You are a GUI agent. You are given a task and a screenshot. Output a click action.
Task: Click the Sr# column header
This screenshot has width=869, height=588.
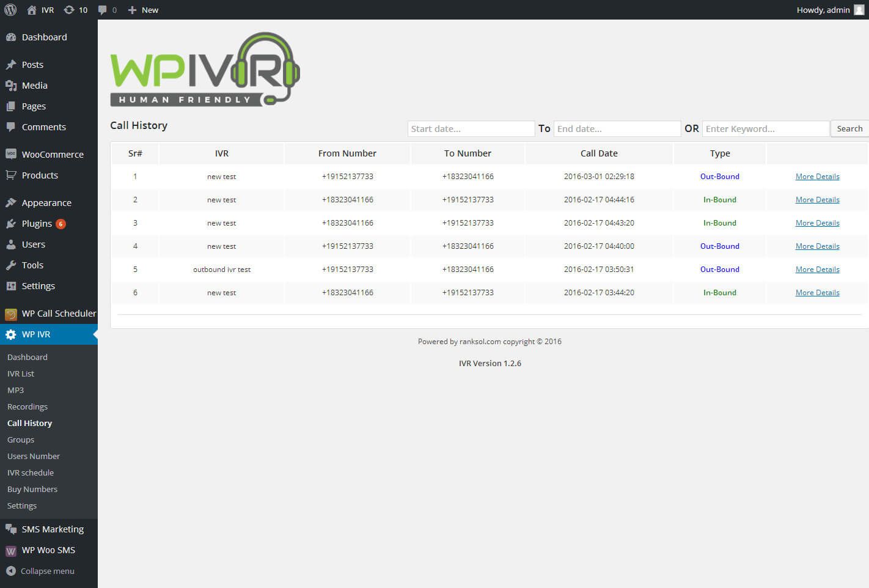pyautogui.click(x=135, y=153)
